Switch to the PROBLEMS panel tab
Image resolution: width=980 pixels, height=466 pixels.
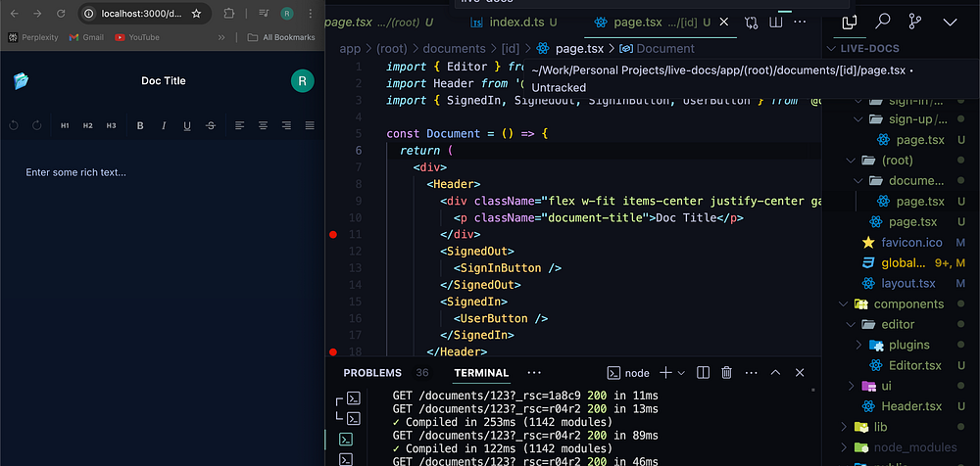[372, 373]
